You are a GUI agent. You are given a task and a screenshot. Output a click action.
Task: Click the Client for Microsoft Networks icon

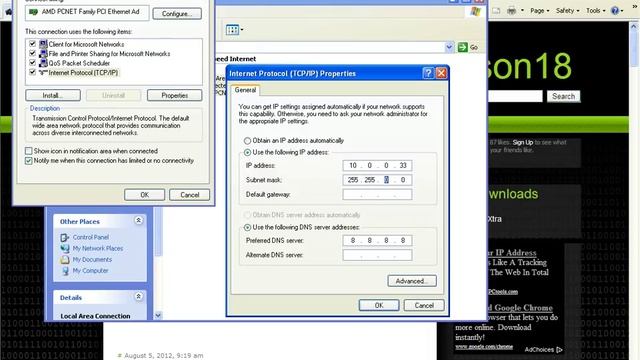pyautogui.click(x=43, y=44)
